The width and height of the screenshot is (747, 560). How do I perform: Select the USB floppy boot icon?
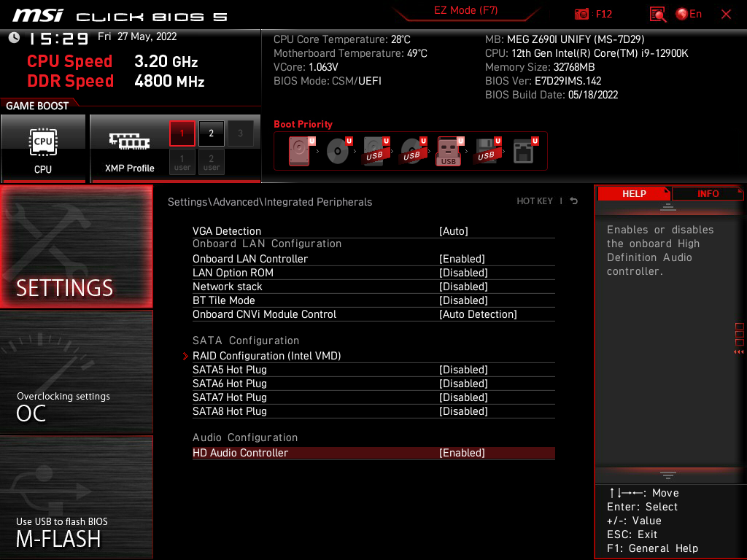(487, 151)
